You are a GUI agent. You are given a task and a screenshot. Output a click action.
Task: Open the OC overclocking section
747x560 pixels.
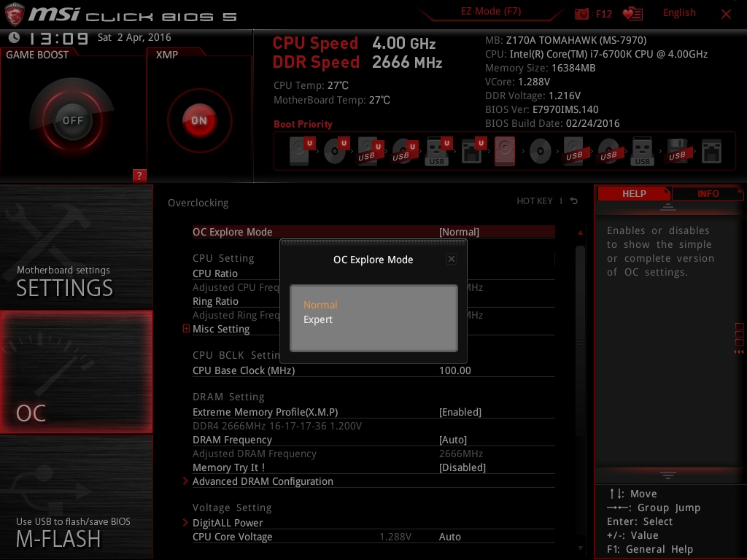76,372
